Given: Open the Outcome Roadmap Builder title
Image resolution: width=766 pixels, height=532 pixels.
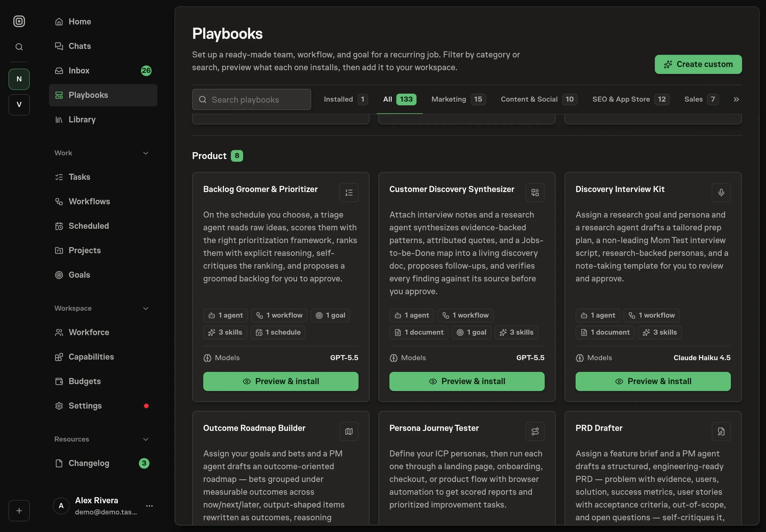Looking at the screenshot, I should point(254,428).
